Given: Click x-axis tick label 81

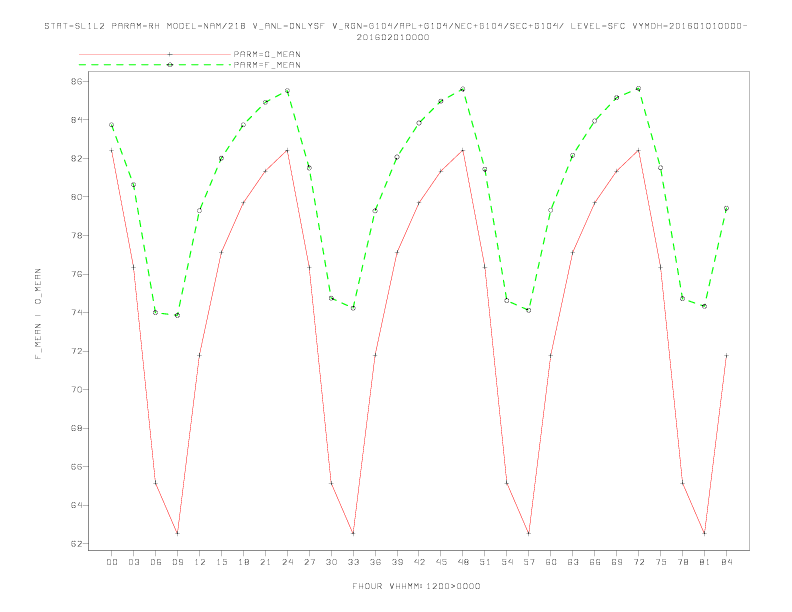Looking at the screenshot, I should pos(705,562).
